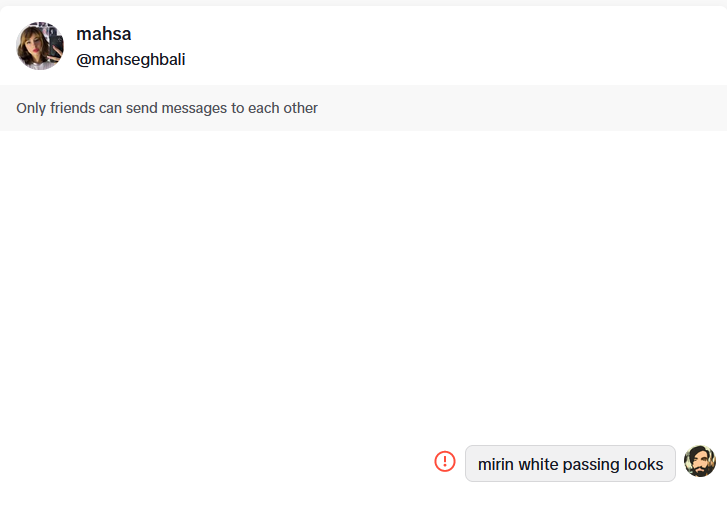Click the word 'looks' in the sent message
Screen dimensions: 727x505
click(x=644, y=464)
